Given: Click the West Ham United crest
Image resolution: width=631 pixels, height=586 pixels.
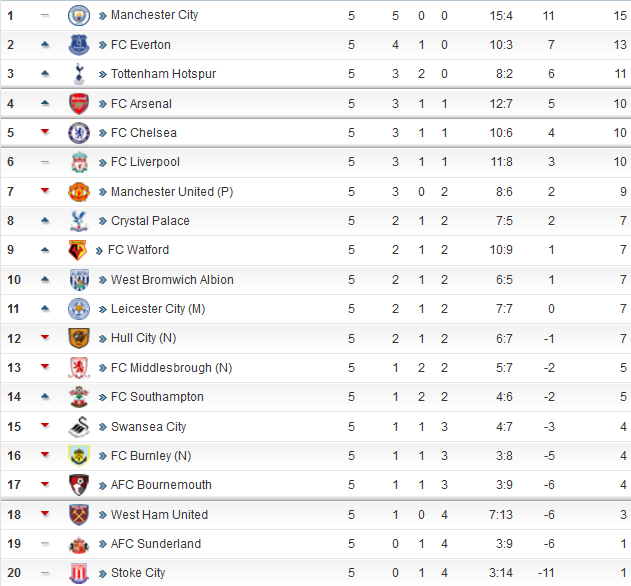Looking at the screenshot, I should [x=79, y=514].
